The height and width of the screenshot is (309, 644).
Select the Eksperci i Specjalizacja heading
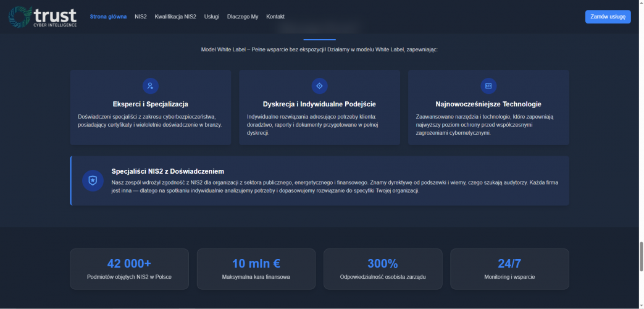(x=150, y=104)
